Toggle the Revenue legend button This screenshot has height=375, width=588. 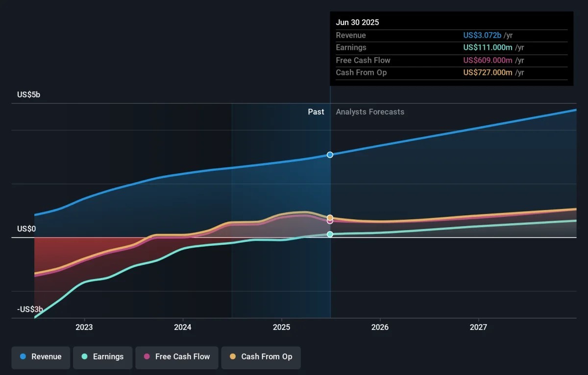point(41,357)
